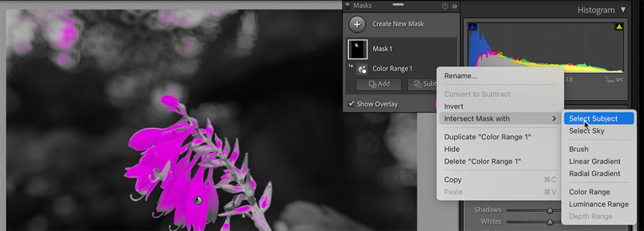Select Delete "Color Range 1" entry
Viewport: 644px width, 231px height.
tap(482, 162)
